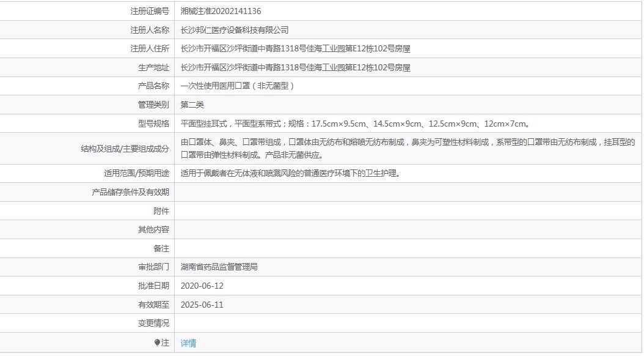Select the intended use text 适用于佩戴者

(x=290, y=174)
